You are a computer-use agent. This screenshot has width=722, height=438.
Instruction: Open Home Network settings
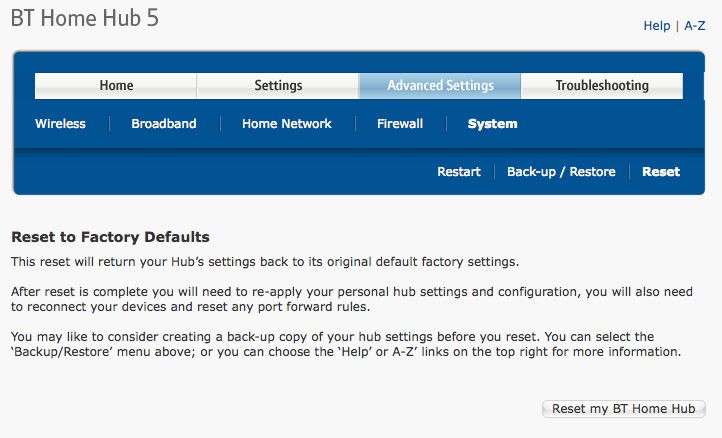pos(286,123)
